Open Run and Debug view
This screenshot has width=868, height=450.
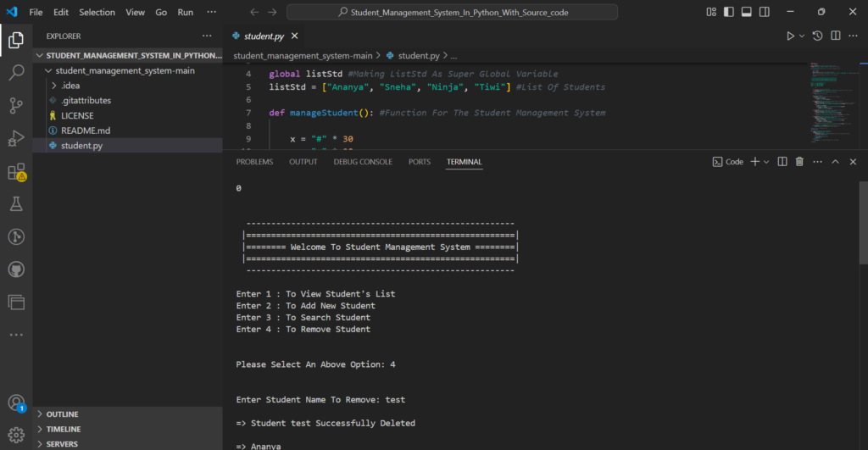(x=16, y=138)
